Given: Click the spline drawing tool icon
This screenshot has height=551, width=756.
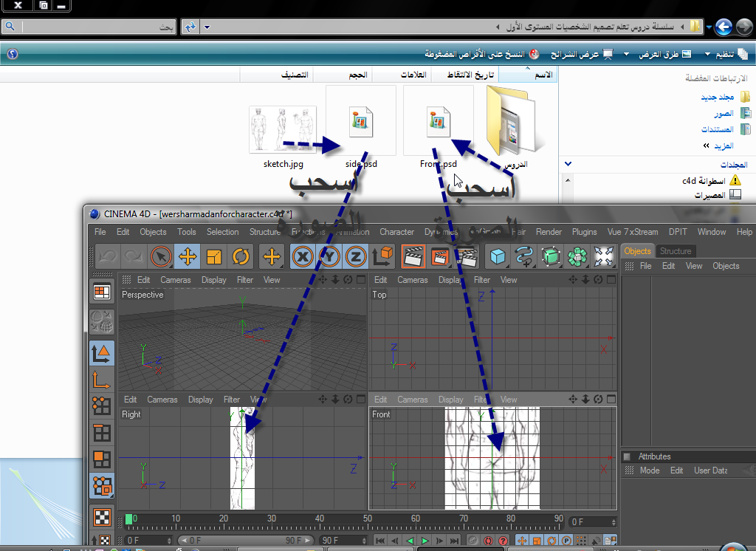Looking at the screenshot, I should [x=524, y=256].
